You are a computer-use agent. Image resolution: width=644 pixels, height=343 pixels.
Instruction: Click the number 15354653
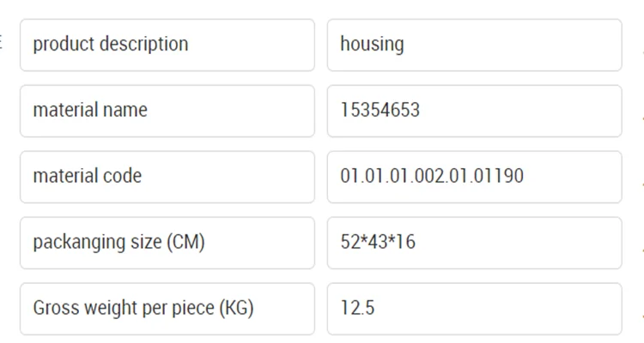[x=380, y=111]
